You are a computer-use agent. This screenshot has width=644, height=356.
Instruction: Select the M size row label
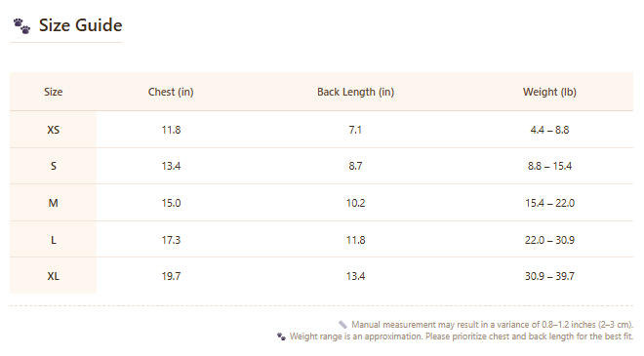54,203
